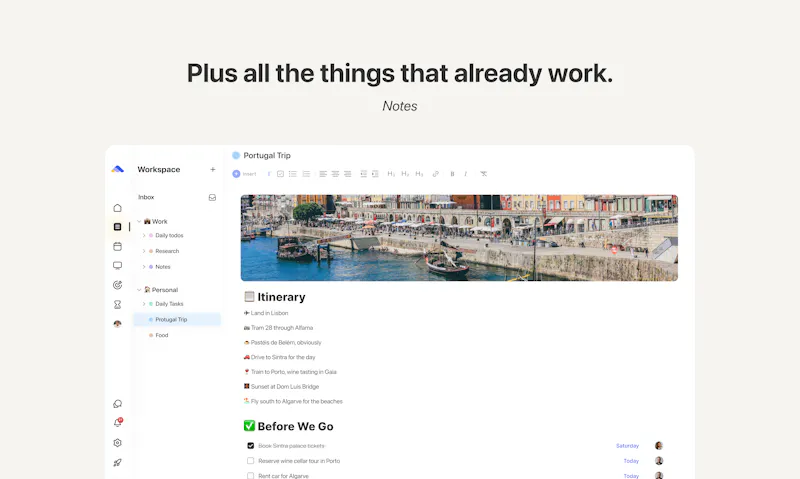800x479 pixels.
Task: Open the Calendar icon in the left rail
Action: (117, 246)
